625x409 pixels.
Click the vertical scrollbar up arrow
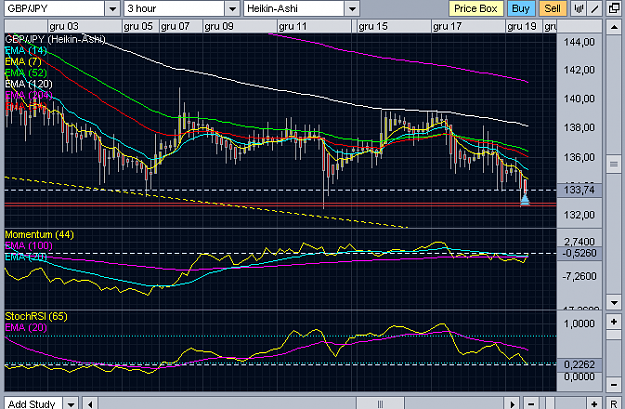coord(614,27)
